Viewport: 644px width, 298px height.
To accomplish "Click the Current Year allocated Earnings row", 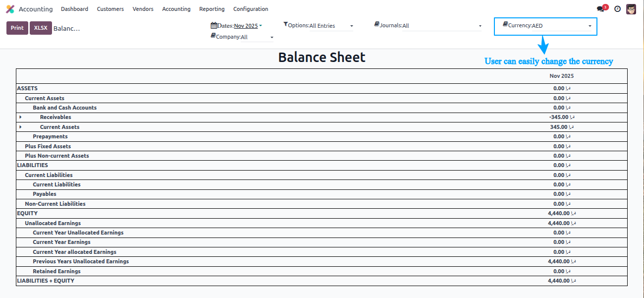I will point(322,252).
